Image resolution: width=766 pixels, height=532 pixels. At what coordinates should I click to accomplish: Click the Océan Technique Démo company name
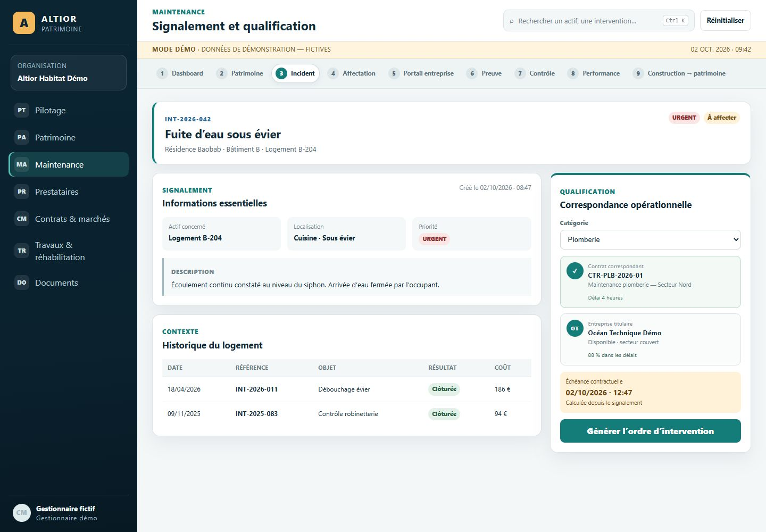pyautogui.click(x=625, y=332)
